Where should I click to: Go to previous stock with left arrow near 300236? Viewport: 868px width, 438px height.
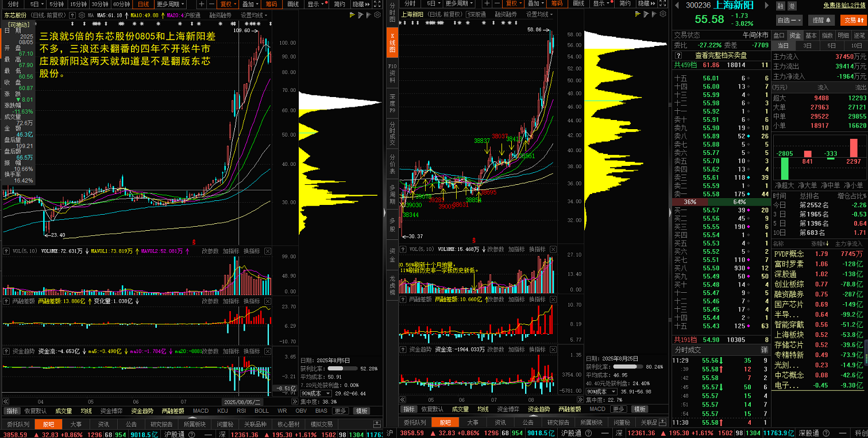(x=677, y=5)
